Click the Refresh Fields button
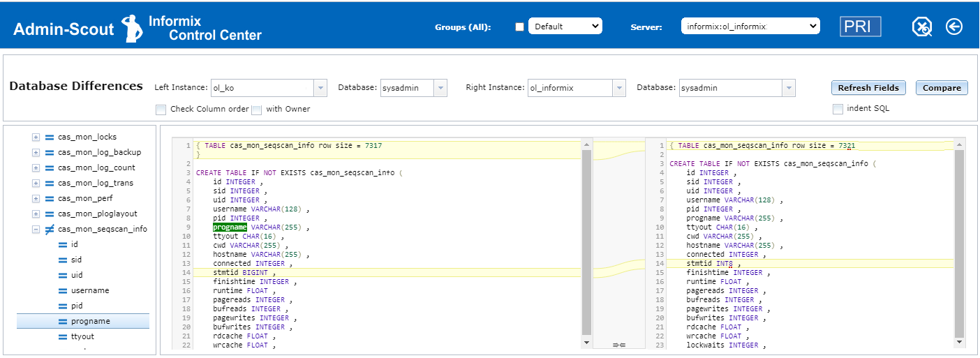Viewport: 980px width, 358px height. click(869, 87)
